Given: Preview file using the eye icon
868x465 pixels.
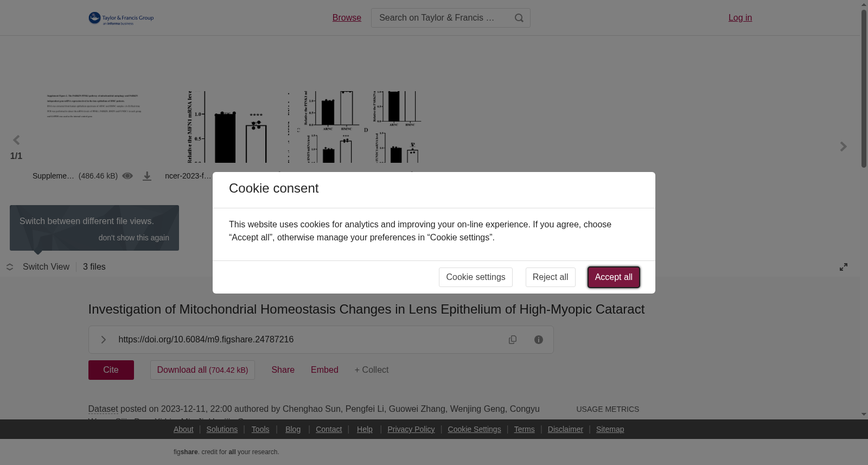Looking at the screenshot, I should point(127,176).
